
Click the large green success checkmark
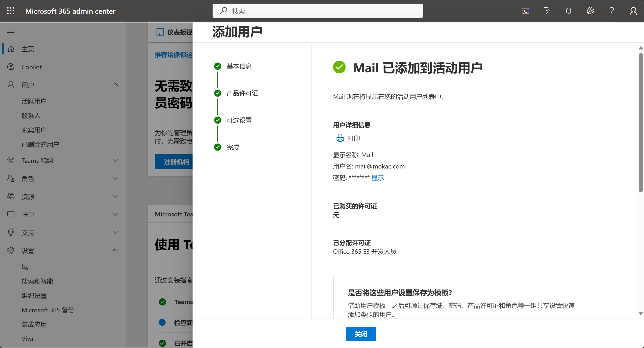(339, 67)
